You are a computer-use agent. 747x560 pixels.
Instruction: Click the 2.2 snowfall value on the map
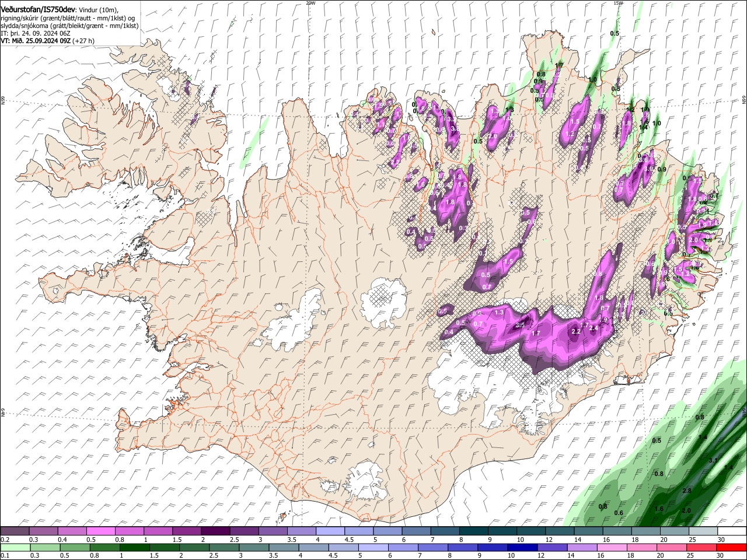click(576, 331)
